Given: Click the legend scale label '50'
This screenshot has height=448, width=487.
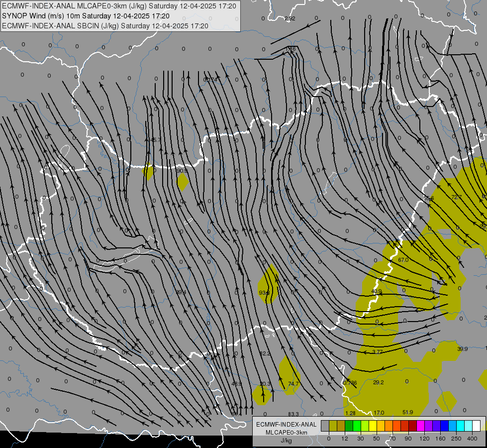Looking at the screenshot, I should pyautogui.click(x=377, y=439).
